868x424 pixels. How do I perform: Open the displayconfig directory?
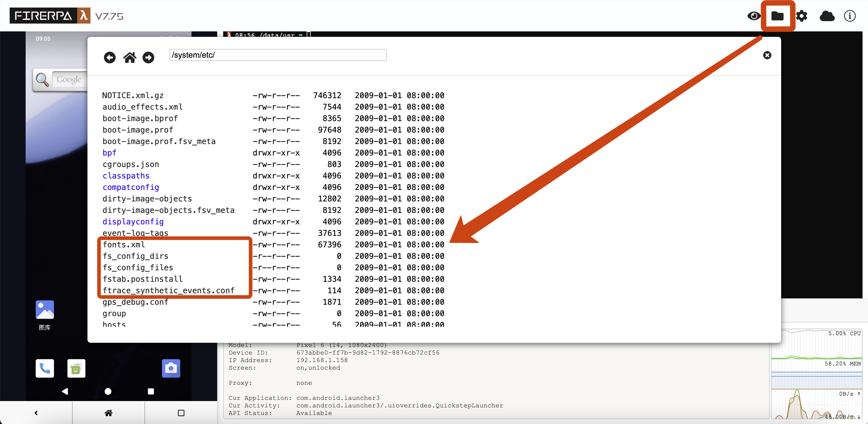[x=133, y=222]
